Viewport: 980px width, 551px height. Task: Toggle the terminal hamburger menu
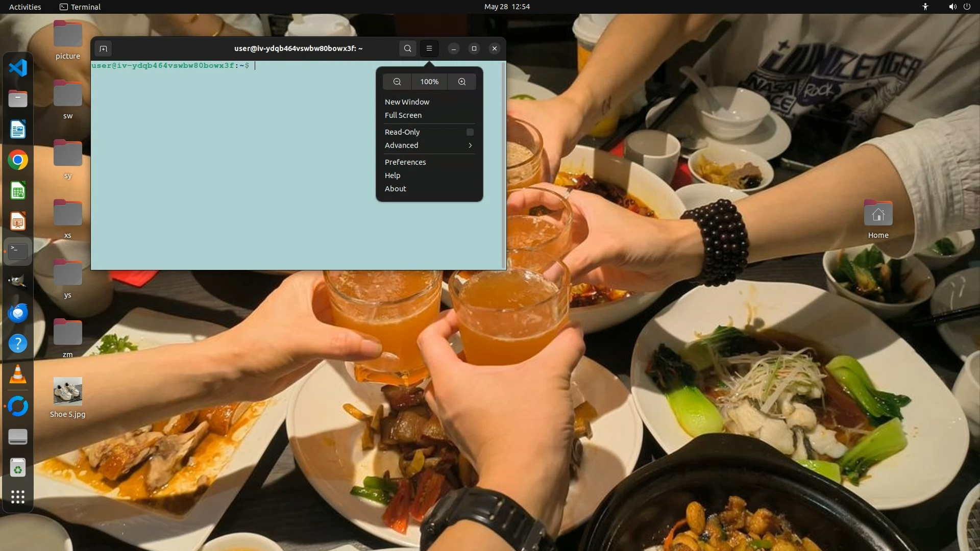(x=429, y=48)
